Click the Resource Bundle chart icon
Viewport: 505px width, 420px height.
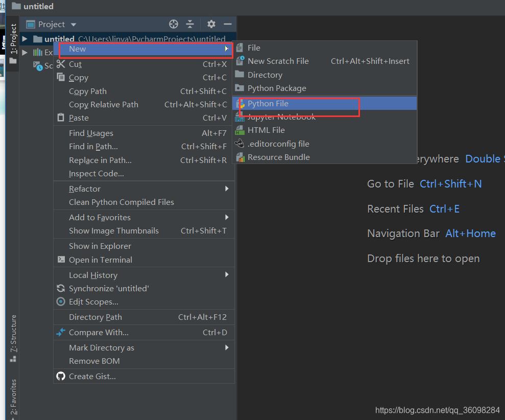tap(241, 157)
